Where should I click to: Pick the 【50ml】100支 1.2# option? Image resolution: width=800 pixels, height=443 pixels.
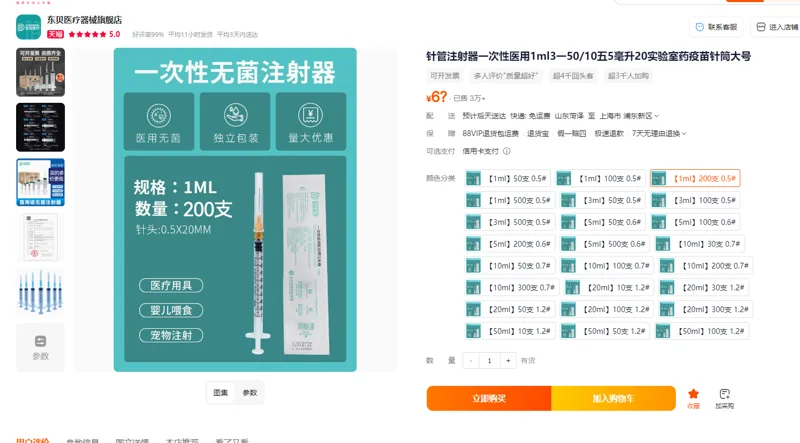pyautogui.click(x=702, y=331)
